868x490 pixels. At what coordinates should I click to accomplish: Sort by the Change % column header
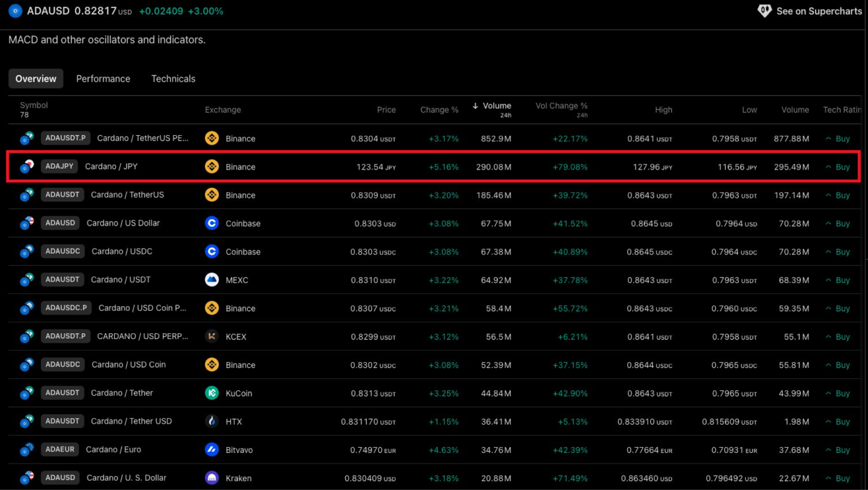(x=439, y=110)
